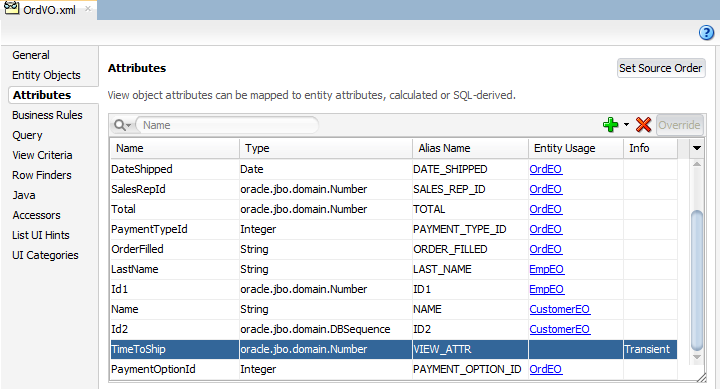Select the Total attribute name

(x=123, y=209)
